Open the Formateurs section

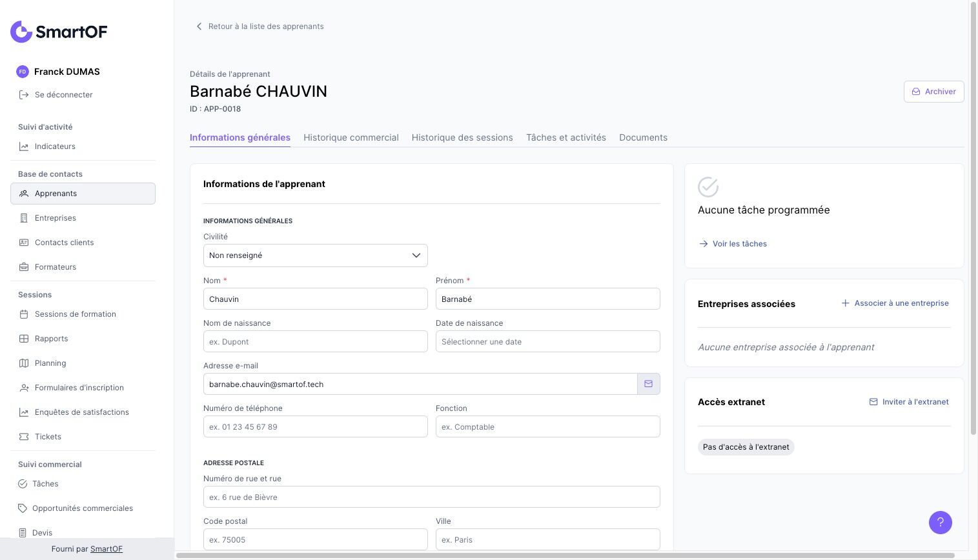pyautogui.click(x=56, y=267)
